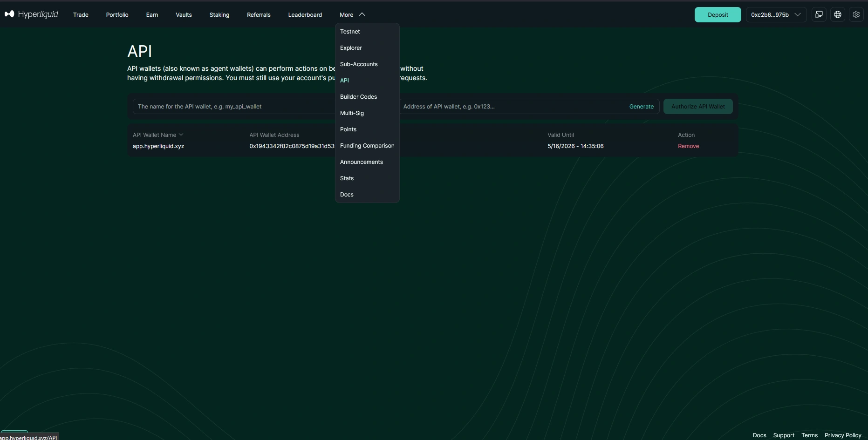The image size is (868, 440).
Task: Open the Terms footer link
Action: tap(809, 435)
